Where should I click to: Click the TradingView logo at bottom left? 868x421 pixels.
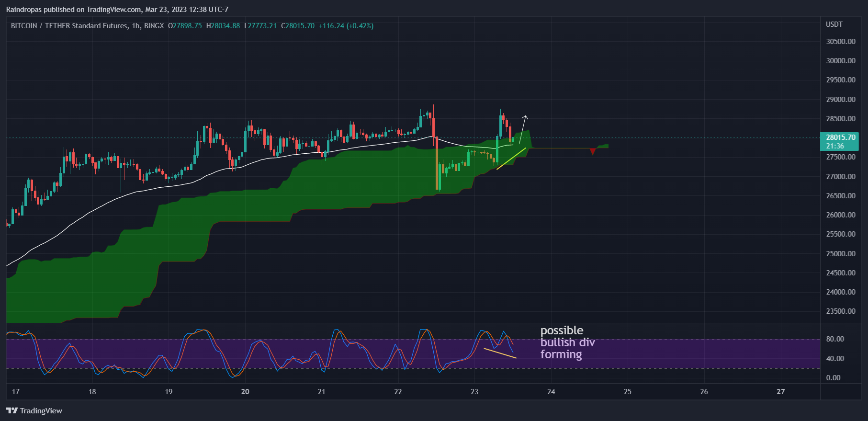pos(34,410)
